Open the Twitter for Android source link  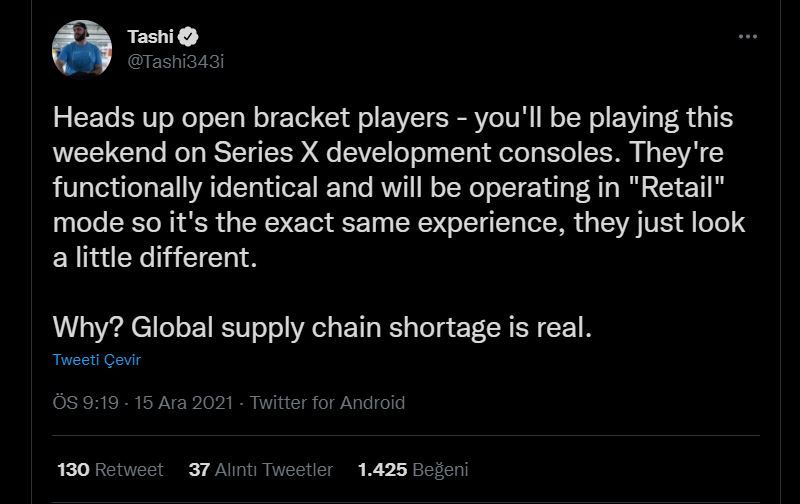point(327,403)
